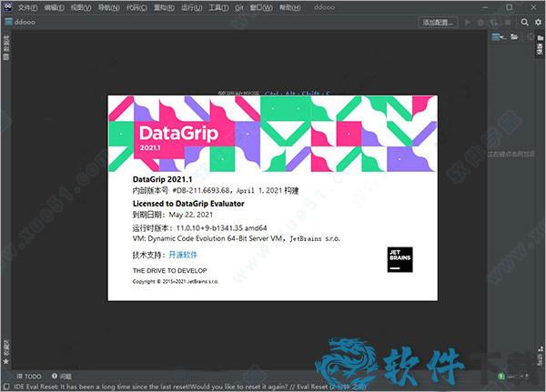Open Search Everywhere magnifier icon
This screenshot has width=546, height=392.
524,22
